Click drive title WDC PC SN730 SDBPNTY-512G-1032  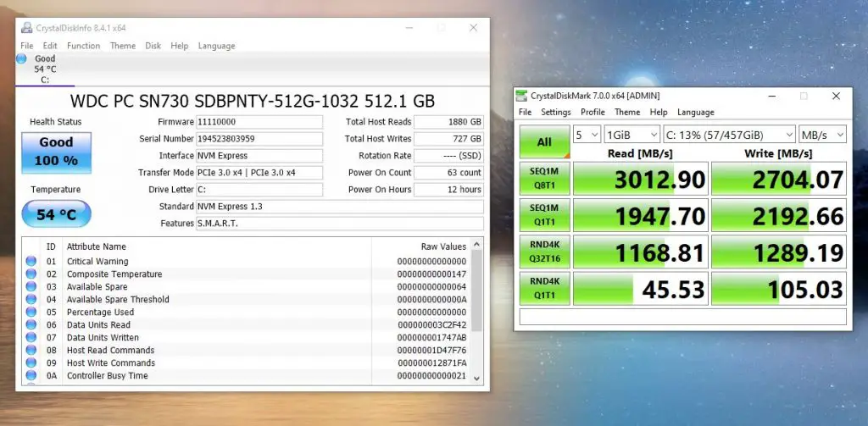click(253, 102)
